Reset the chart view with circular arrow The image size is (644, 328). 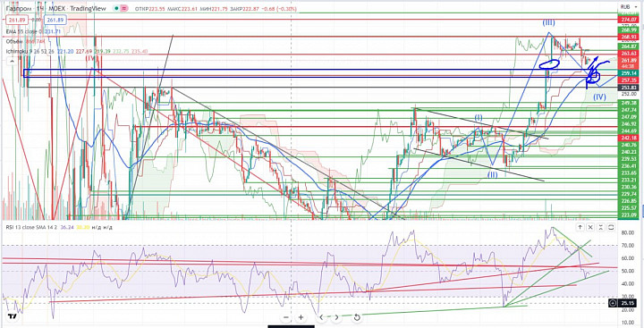pyautogui.click(x=357, y=317)
